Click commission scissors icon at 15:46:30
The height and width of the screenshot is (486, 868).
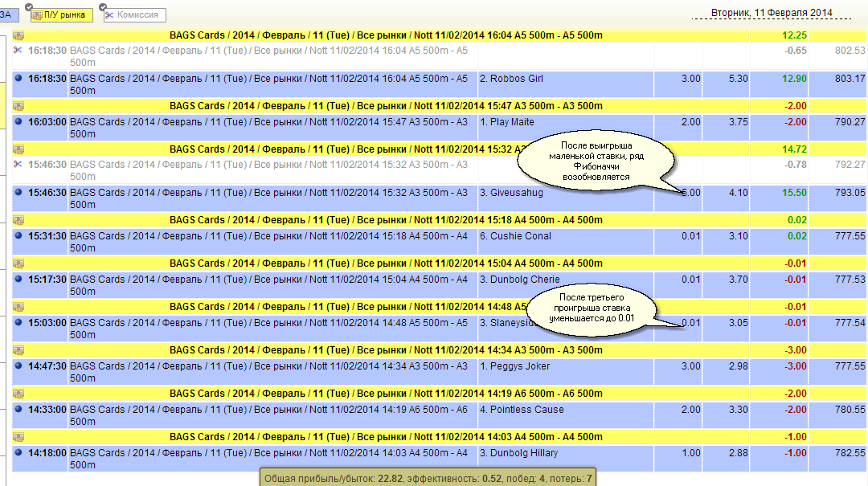[x=18, y=165]
